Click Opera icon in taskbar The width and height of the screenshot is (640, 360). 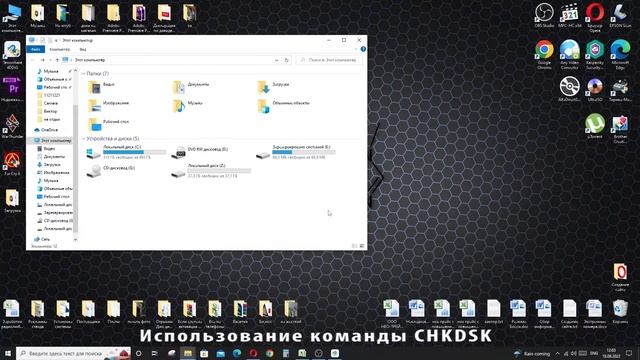(x=253, y=353)
